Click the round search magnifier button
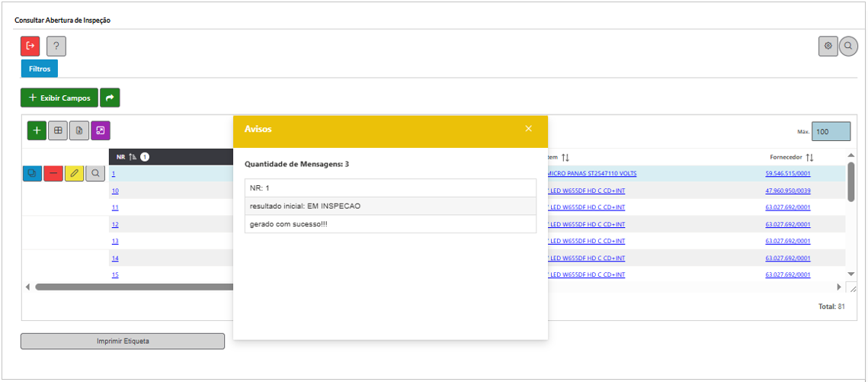 pos(848,47)
